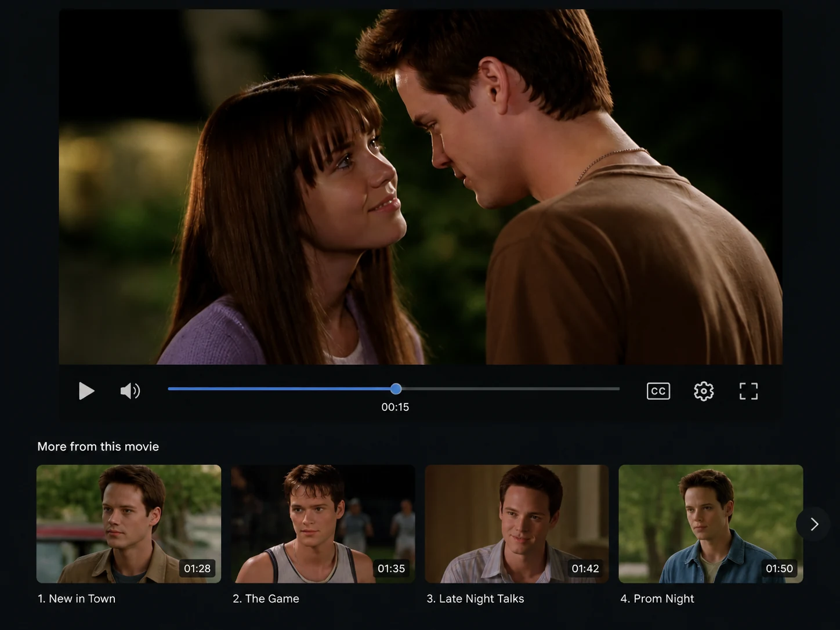Screen dimensions: 840x630
Task: Click the title 3. Late Night Talks
Action: [475, 599]
